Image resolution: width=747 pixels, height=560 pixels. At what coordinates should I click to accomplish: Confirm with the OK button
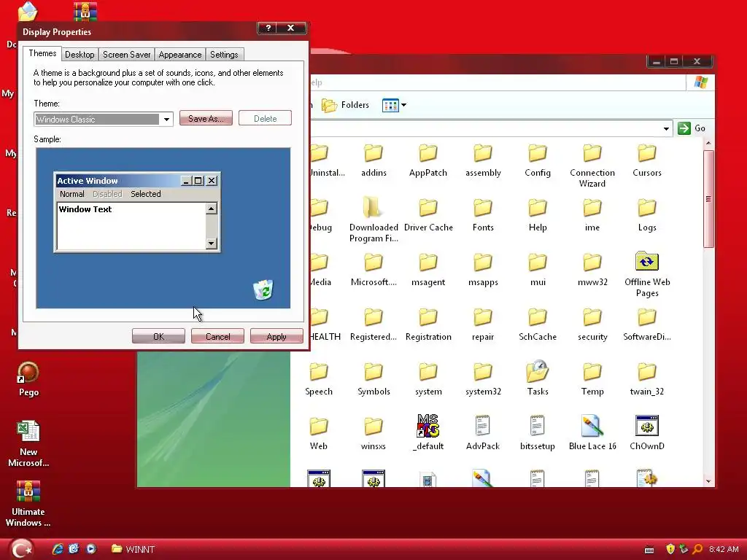tap(158, 336)
